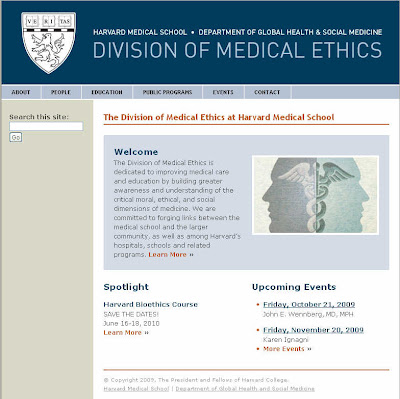Viewport: 400px width, 399px height.
Task: Follow the Learn More link under Welcome
Action: click(x=167, y=255)
